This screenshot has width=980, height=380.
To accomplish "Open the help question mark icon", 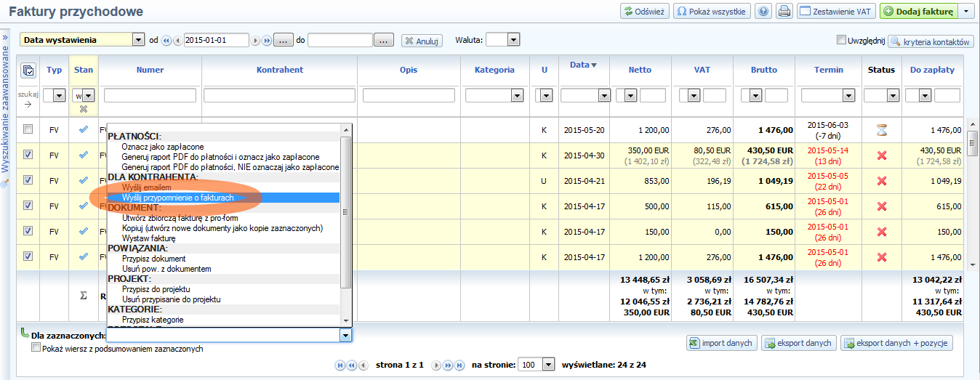I will [x=763, y=12].
